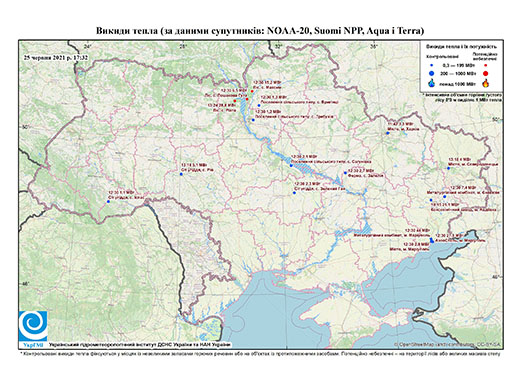The width and height of the screenshot is (520, 368).
Task: Click the small blue dot in legend
Action: [432, 65]
